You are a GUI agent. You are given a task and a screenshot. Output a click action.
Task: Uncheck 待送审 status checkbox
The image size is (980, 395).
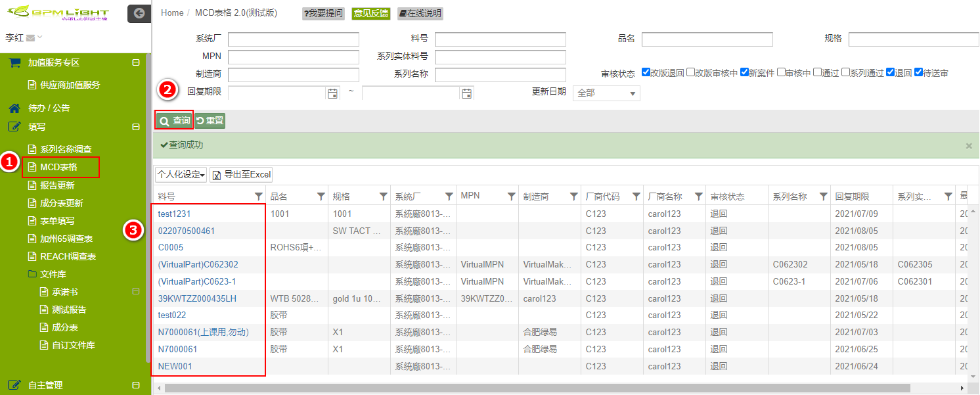pos(918,72)
